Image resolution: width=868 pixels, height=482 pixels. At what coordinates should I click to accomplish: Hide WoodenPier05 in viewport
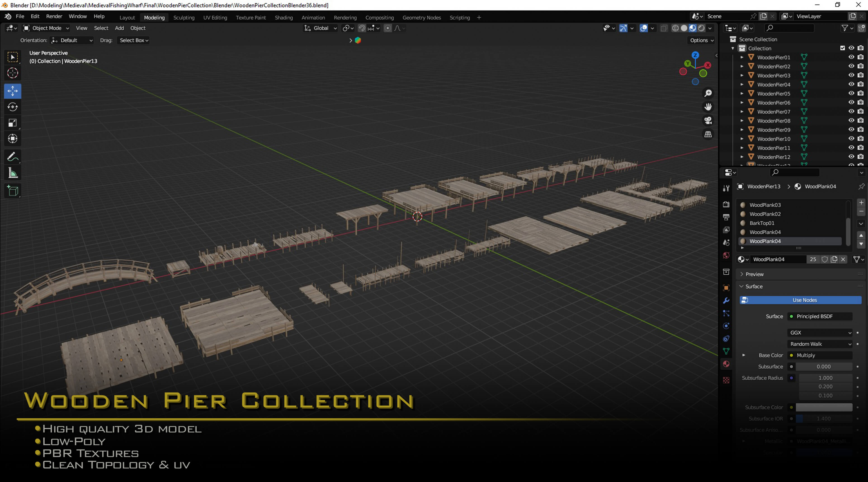[x=851, y=93]
